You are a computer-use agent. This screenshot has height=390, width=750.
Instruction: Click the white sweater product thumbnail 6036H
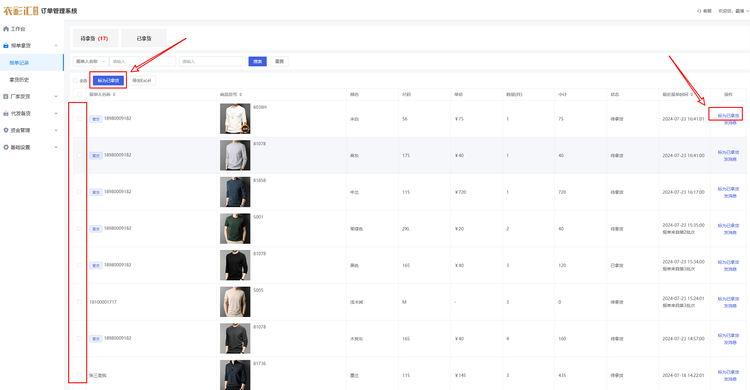tap(235, 119)
